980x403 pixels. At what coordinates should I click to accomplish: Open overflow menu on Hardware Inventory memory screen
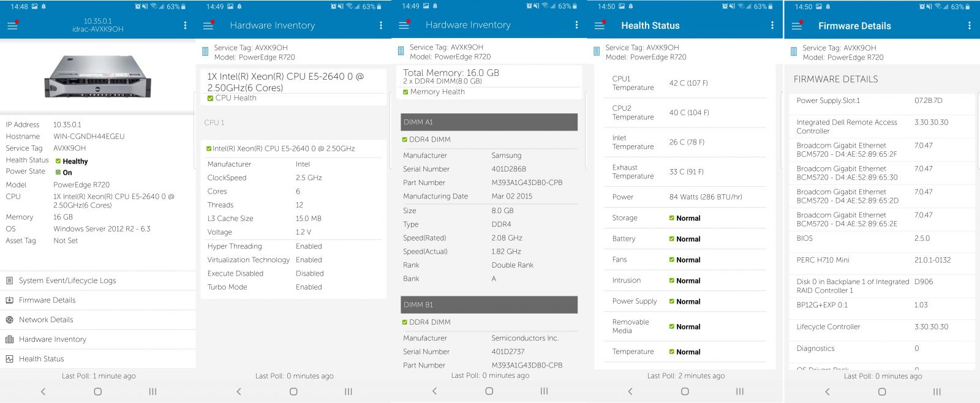(x=576, y=25)
